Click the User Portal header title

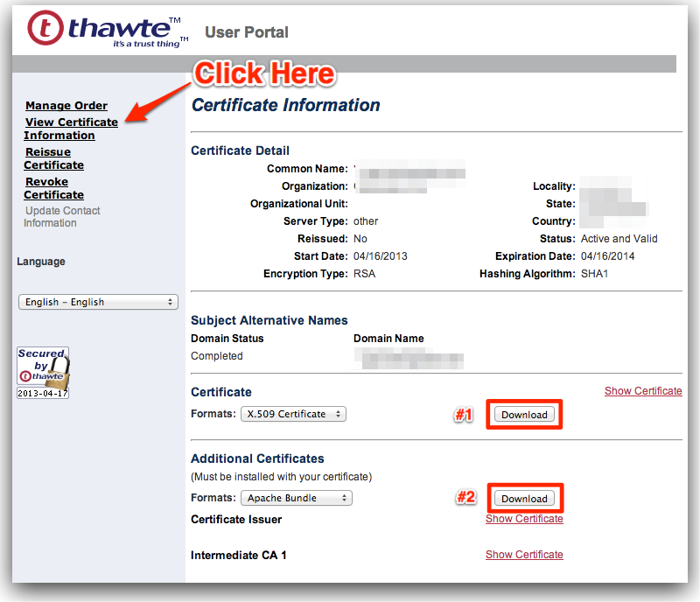tap(247, 32)
